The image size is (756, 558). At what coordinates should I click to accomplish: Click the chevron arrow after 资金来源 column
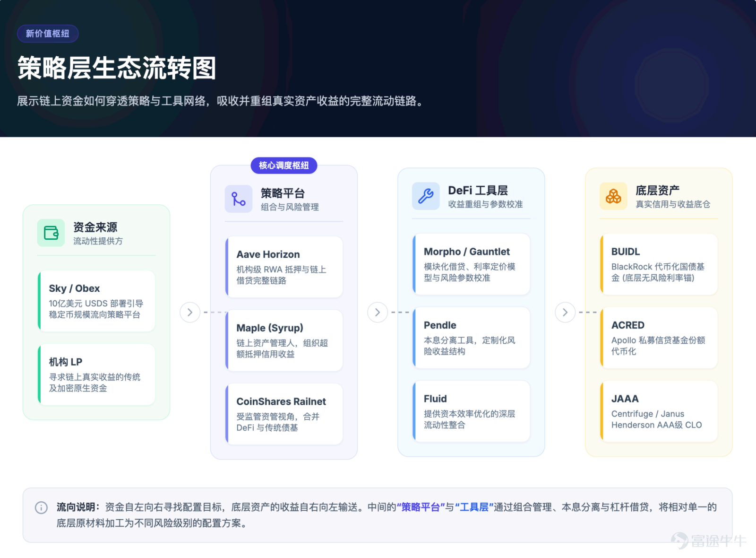coord(190,312)
